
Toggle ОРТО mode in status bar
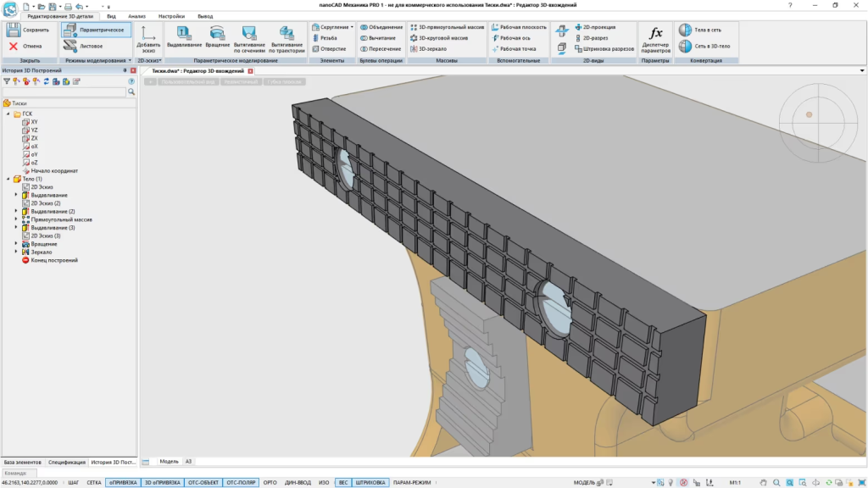[270, 482]
